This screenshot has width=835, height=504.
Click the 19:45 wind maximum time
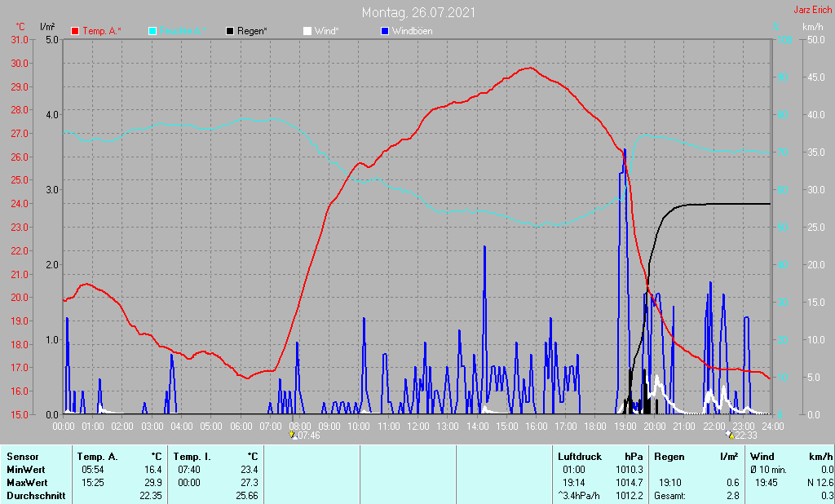(x=767, y=483)
